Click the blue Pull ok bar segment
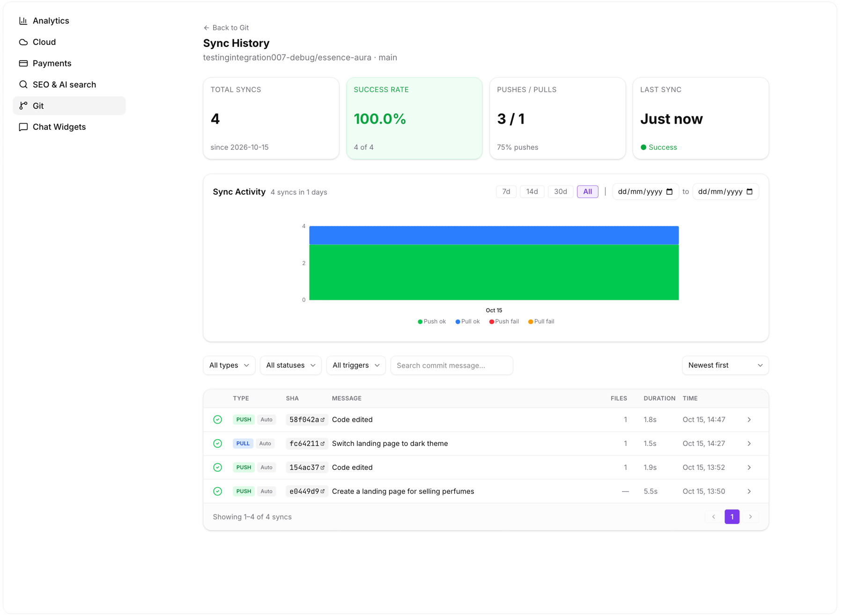The image size is (843, 616). coord(494,235)
